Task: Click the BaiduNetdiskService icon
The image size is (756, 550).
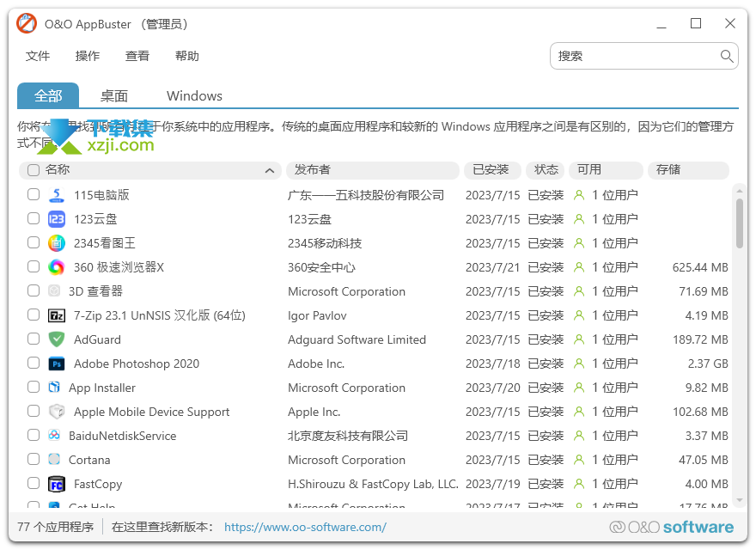Action: click(54, 435)
